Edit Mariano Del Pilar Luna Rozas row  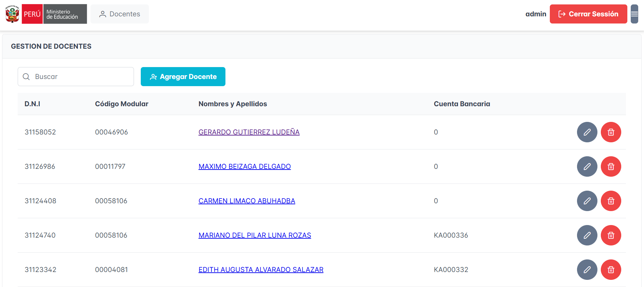[x=587, y=235]
